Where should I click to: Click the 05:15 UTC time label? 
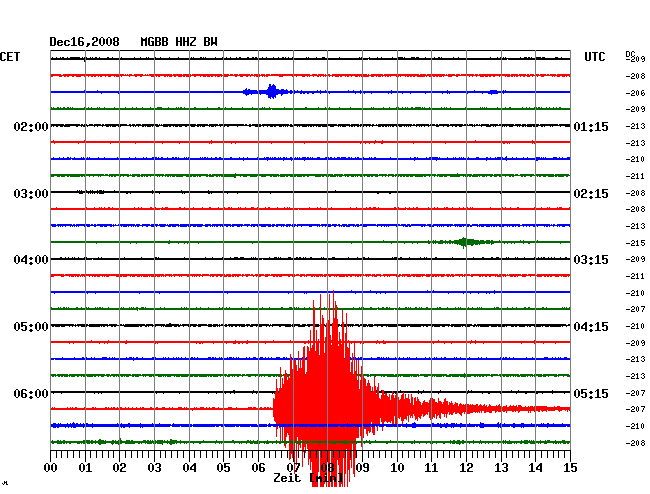pyautogui.click(x=591, y=393)
